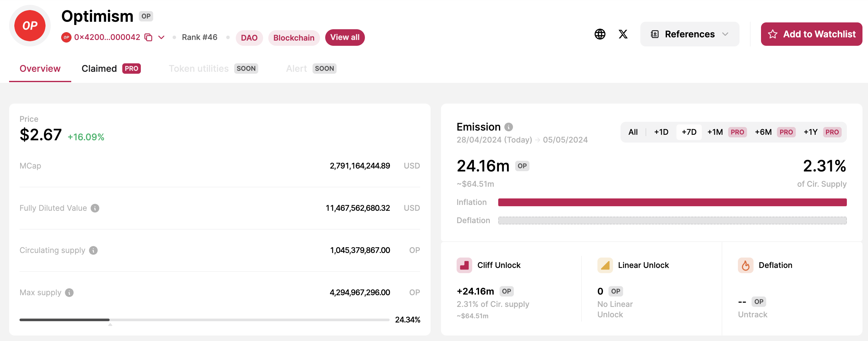Click circulating supply 1,045,379,867.00
Image resolution: width=868 pixels, height=341 pixels.
point(360,250)
